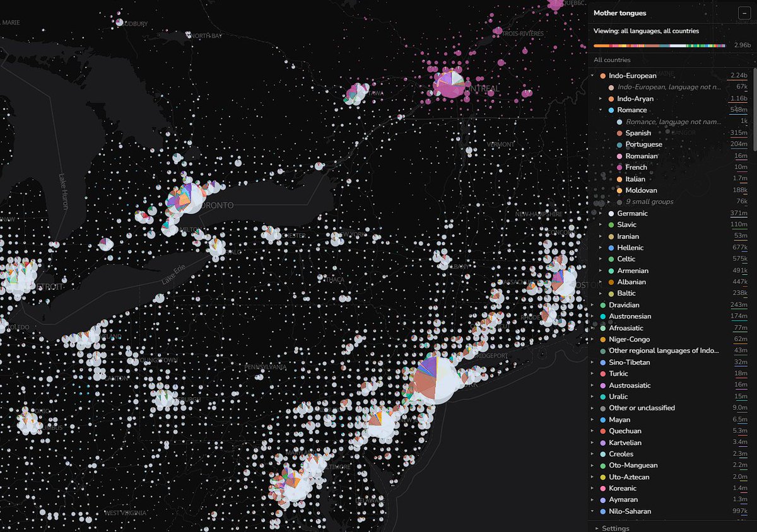
Task: Select the Celtic language row
Action: click(x=672, y=259)
